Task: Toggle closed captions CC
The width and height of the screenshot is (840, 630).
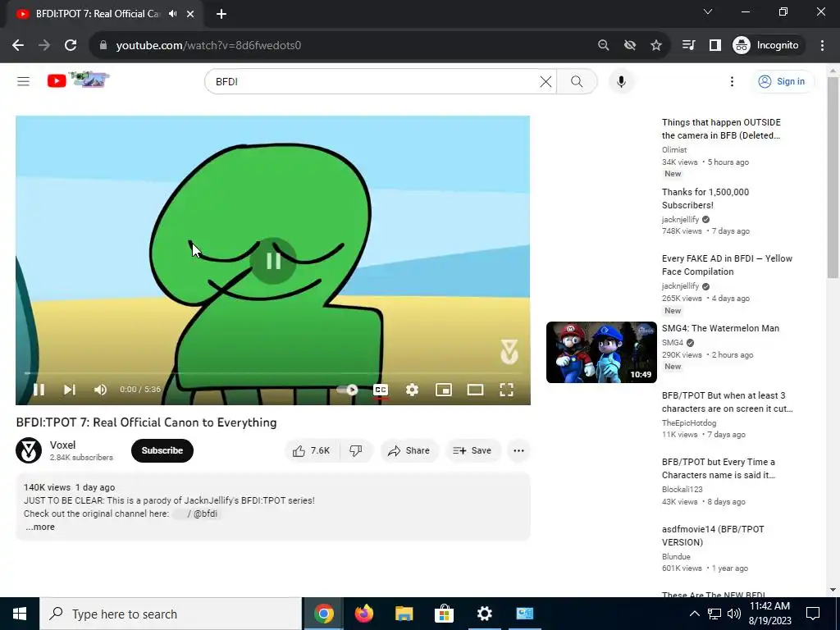Action: tap(381, 390)
